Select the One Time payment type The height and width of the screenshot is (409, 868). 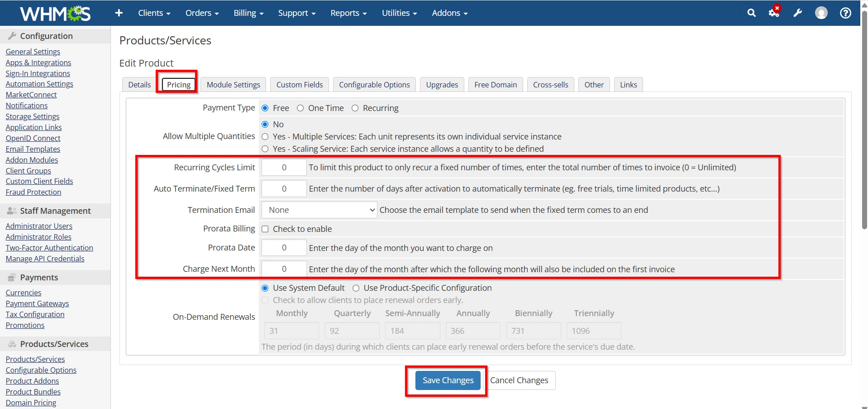(300, 108)
